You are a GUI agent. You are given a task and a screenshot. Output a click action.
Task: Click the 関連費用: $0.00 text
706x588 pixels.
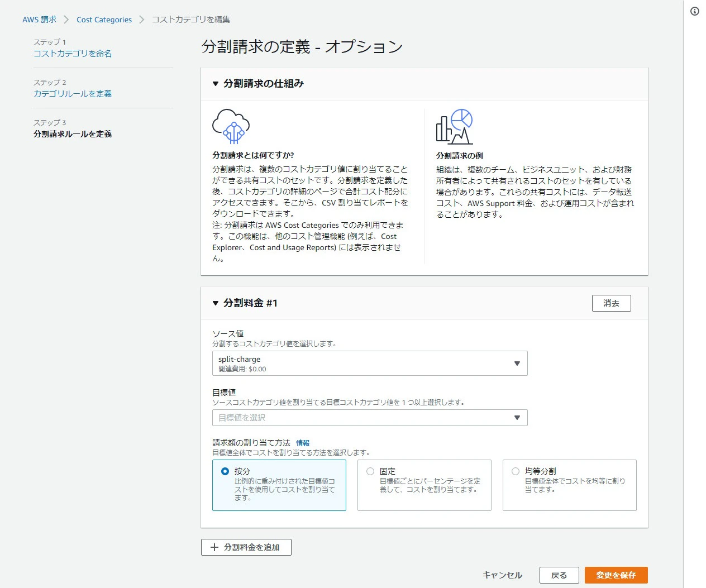(x=242, y=369)
